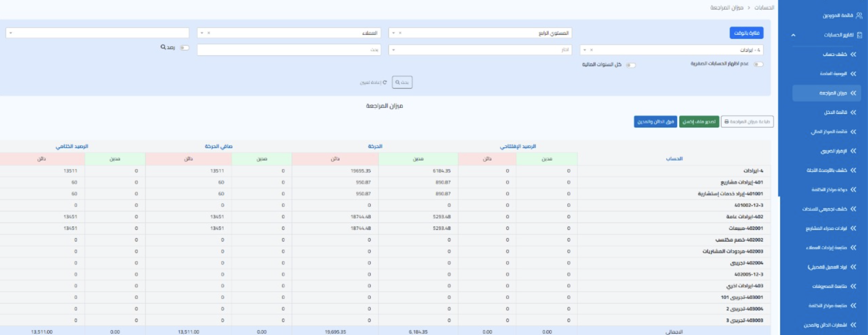The height and width of the screenshot is (335, 868).
Task: Click the suppliers list people icon in sidebar
Action: tap(859, 15)
